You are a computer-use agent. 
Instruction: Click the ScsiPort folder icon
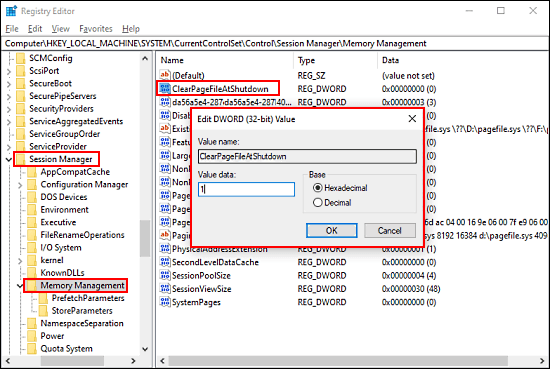21,71
